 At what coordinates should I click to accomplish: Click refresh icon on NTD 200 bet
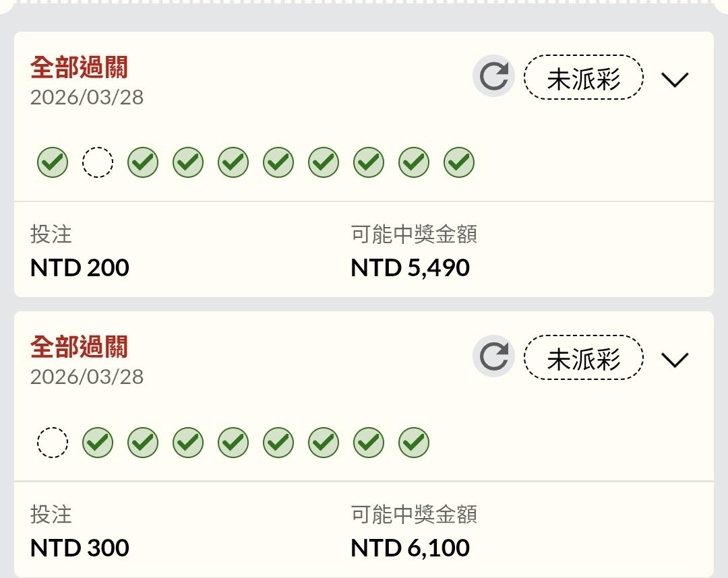[493, 77]
